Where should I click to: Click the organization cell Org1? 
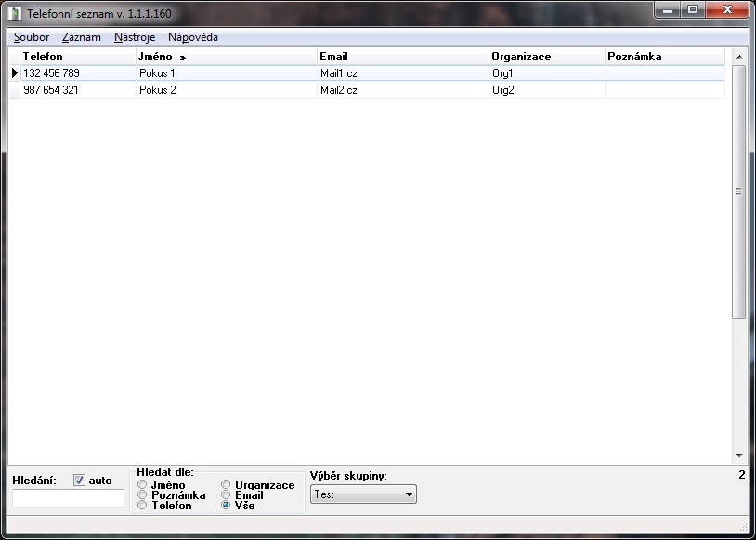tap(547, 72)
